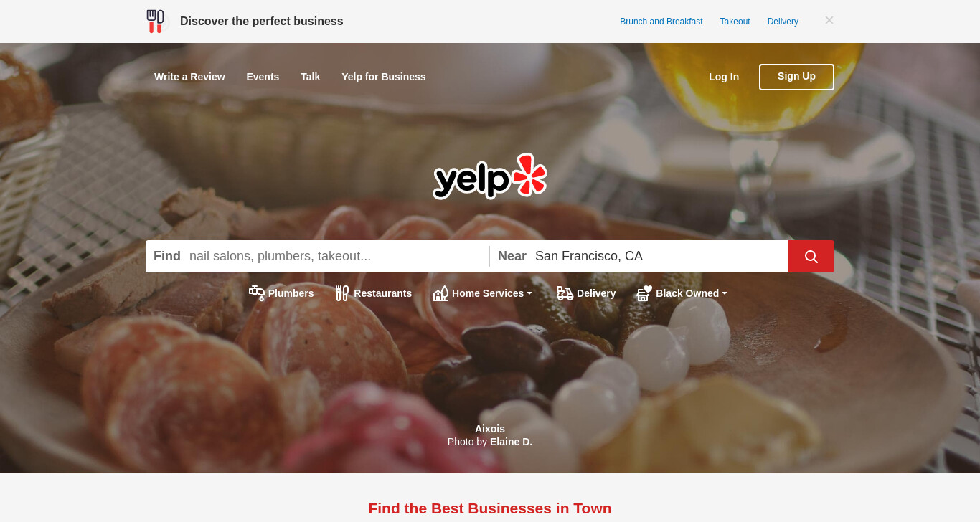Go to Talk section
980x522 pixels.
[310, 77]
